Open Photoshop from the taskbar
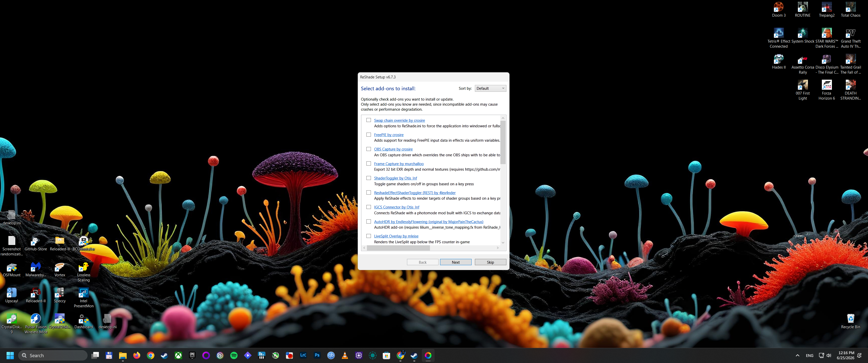Viewport: 868px width, 363px height. (x=317, y=355)
